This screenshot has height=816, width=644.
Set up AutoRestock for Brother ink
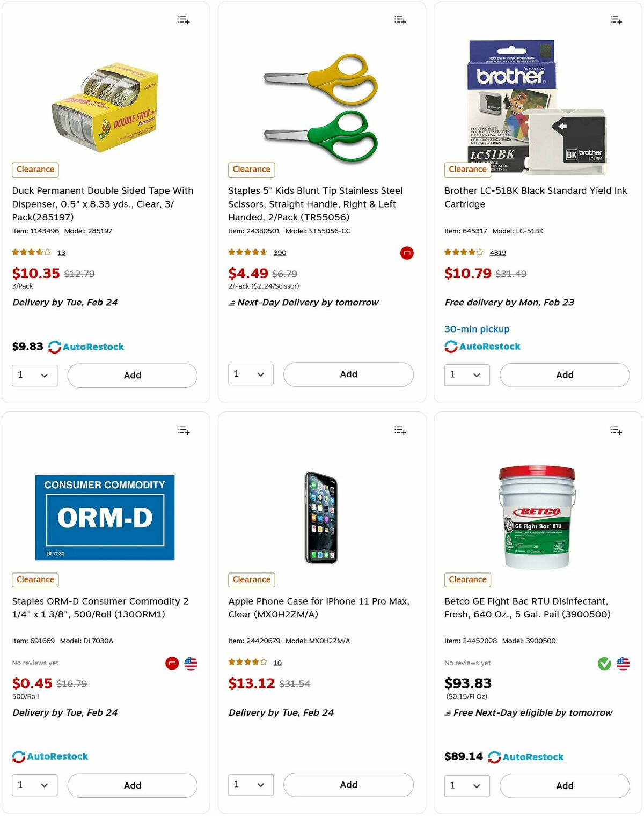[x=484, y=346]
